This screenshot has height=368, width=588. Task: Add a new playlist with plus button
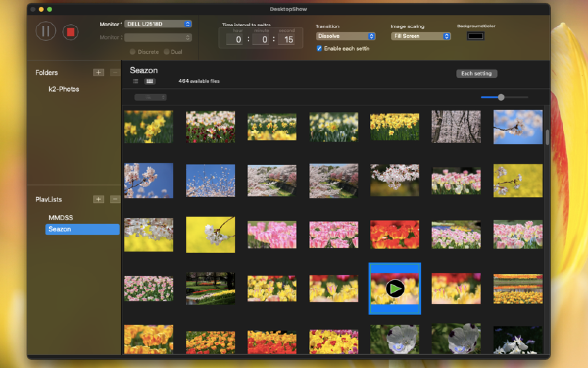99,199
